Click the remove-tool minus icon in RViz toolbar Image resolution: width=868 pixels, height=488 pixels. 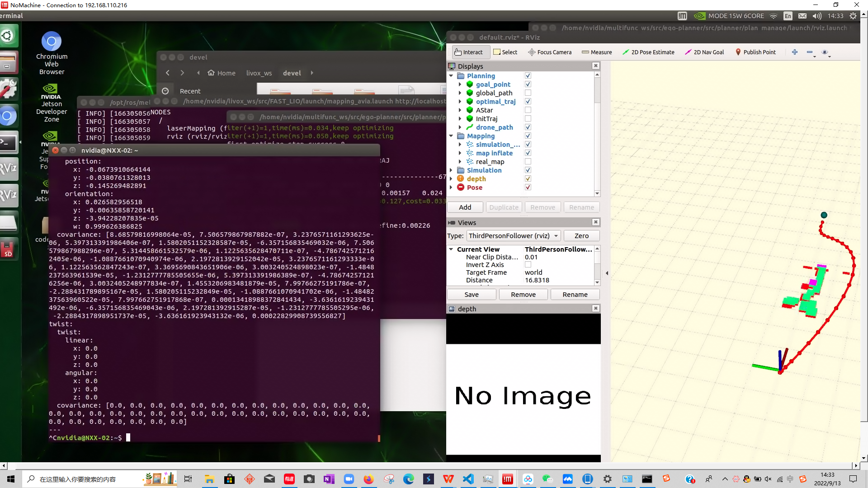(810, 52)
